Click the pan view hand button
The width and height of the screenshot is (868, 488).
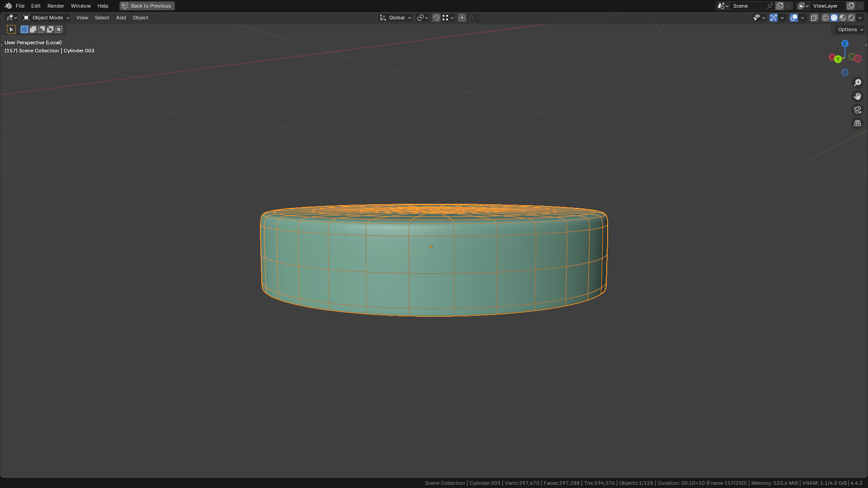(x=857, y=96)
